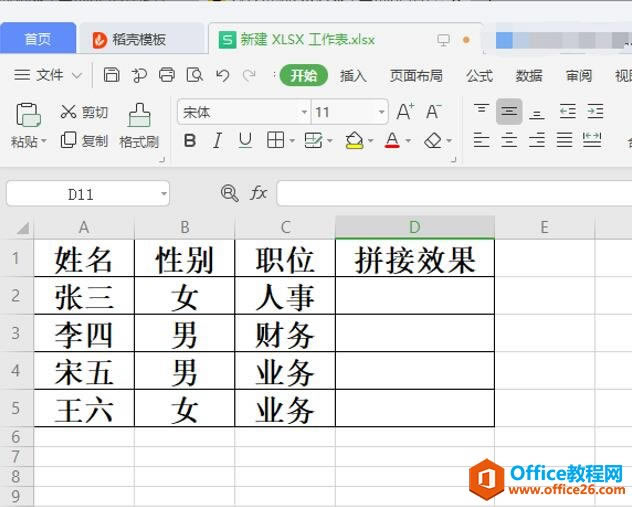The image size is (632, 507).
Task: Align text to top of cell
Action: coord(481,111)
